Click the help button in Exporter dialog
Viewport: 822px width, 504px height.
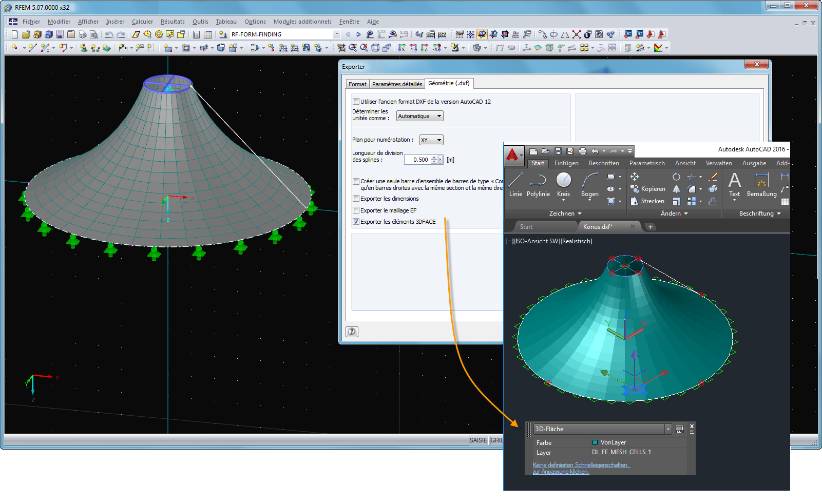pyautogui.click(x=351, y=332)
